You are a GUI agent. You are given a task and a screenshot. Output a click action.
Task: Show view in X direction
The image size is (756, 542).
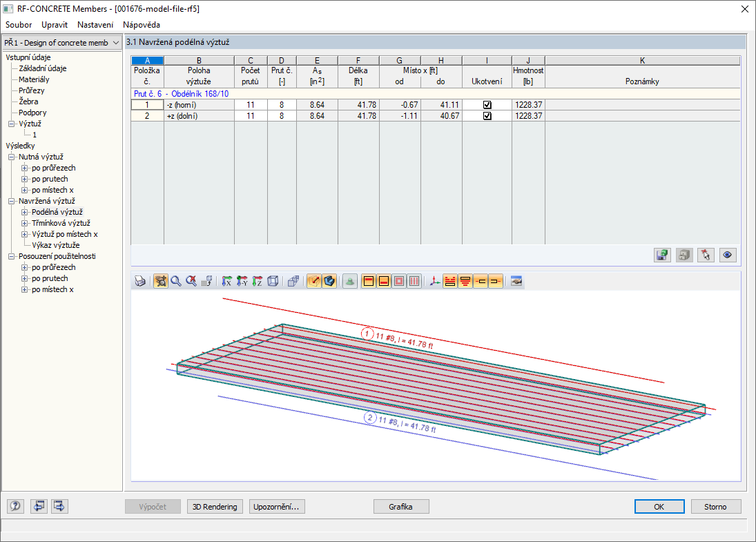click(226, 281)
